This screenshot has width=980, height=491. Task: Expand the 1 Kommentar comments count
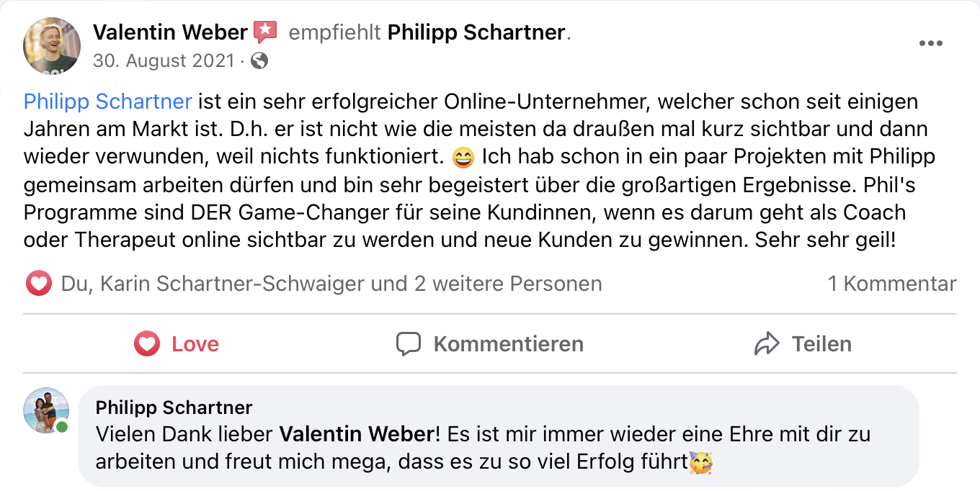pyautogui.click(x=891, y=284)
